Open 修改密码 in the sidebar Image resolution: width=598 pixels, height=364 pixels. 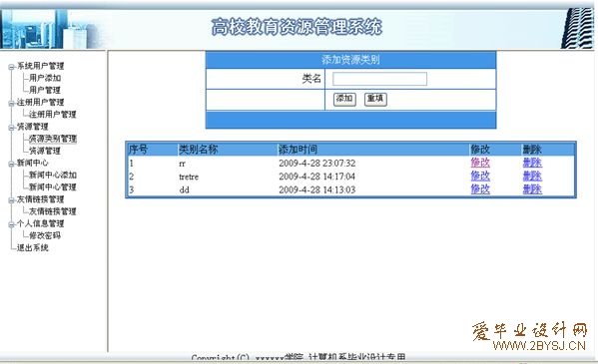45,235
